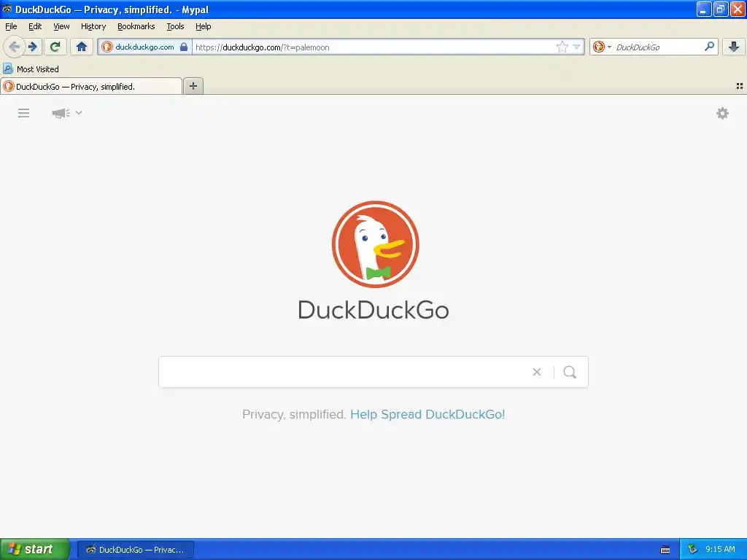Open the Most Visited bookmarks folder
The width and height of the screenshot is (747, 560).
click(x=31, y=69)
